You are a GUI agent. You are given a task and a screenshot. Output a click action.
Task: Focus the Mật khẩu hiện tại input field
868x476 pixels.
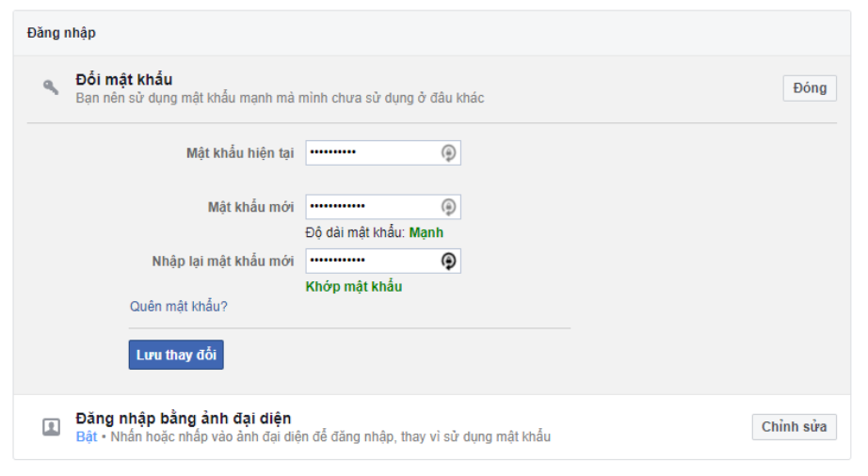coord(383,152)
